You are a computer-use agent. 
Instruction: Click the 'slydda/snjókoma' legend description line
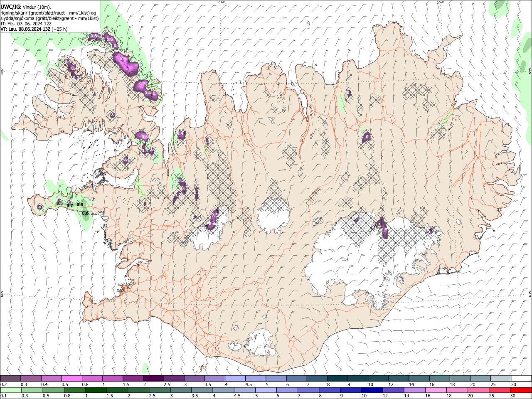[49, 18]
